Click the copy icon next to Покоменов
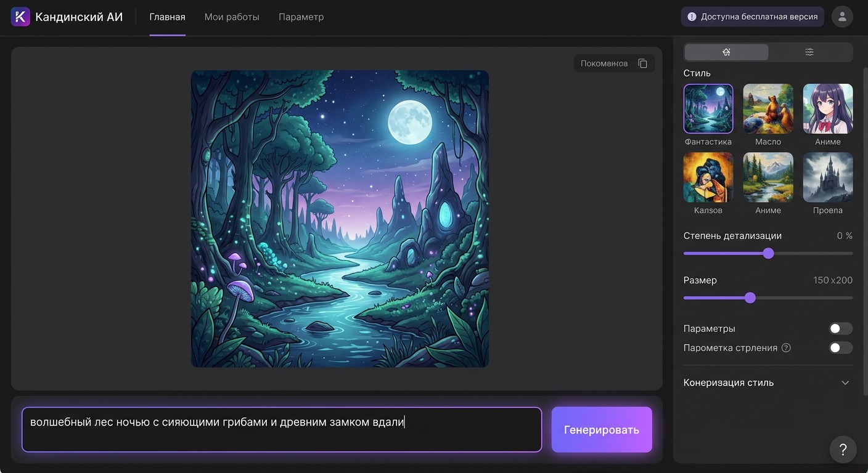Image resolution: width=868 pixels, height=473 pixels. click(x=642, y=63)
